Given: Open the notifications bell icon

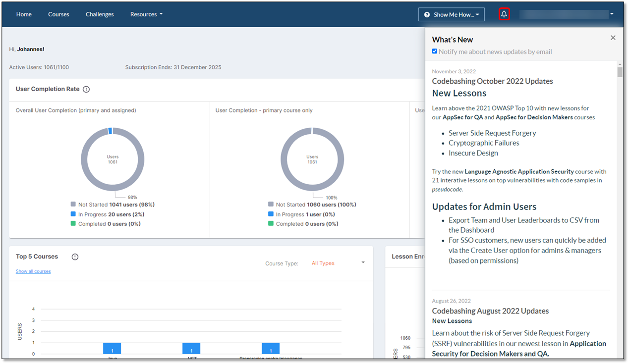Looking at the screenshot, I should tap(504, 14).
